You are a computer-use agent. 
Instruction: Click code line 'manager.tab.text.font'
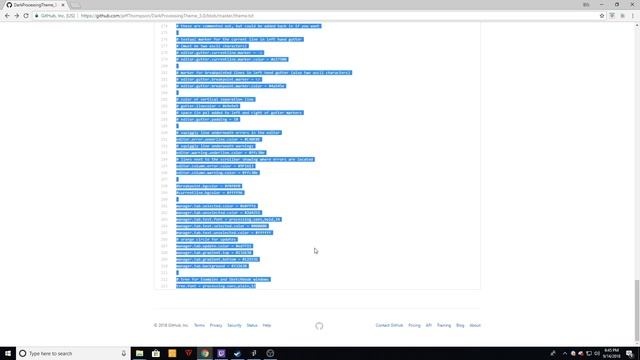click(229, 220)
